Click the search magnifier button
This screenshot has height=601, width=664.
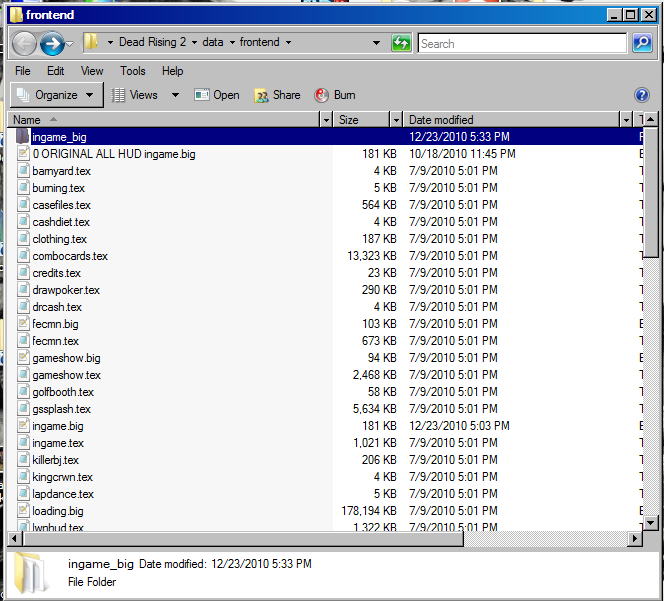tap(642, 43)
